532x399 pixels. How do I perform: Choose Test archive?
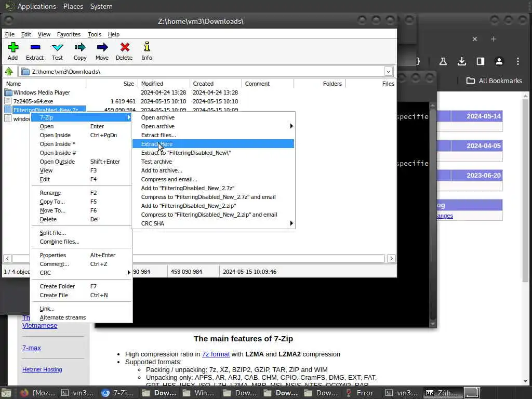213,162
